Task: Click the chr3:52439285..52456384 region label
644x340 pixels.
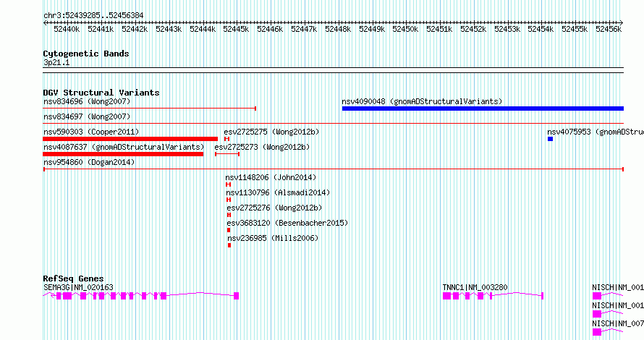Action: click(93, 16)
